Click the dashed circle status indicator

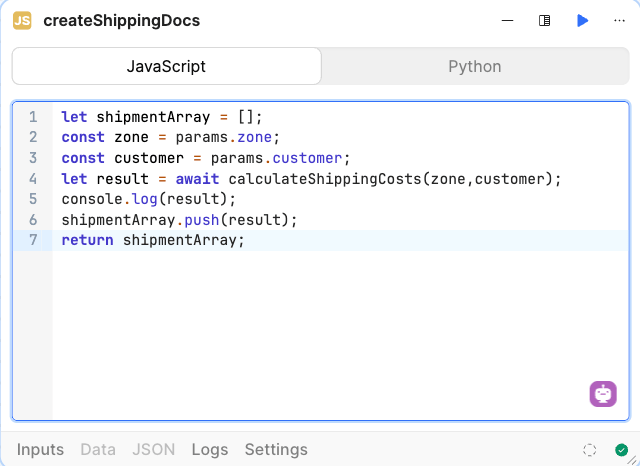pyautogui.click(x=589, y=450)
